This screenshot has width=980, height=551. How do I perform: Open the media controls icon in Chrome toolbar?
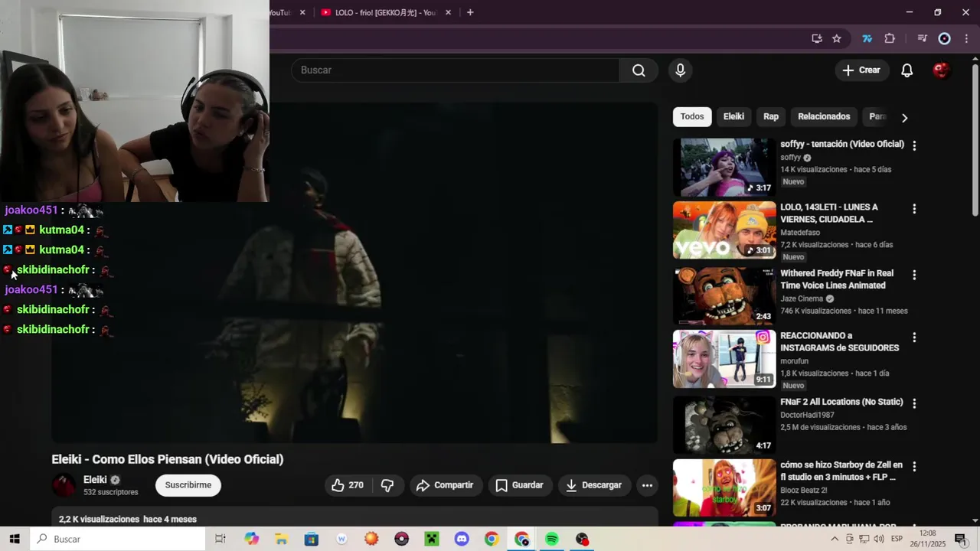(922, 38)
